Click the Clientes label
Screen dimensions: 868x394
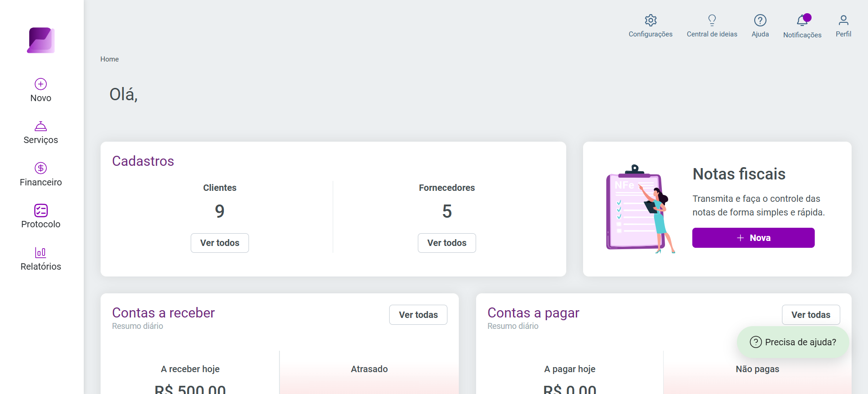(220, 188)
